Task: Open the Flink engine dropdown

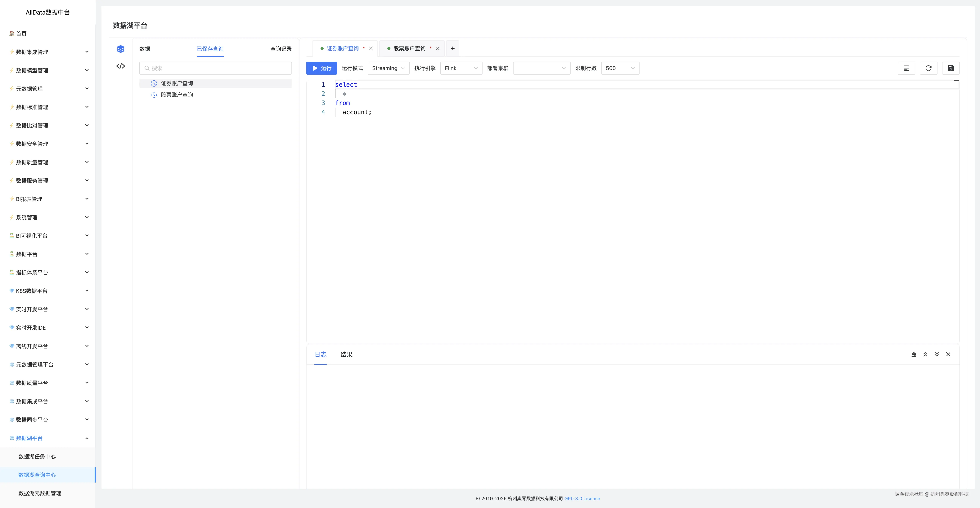Action: [461, 68]
